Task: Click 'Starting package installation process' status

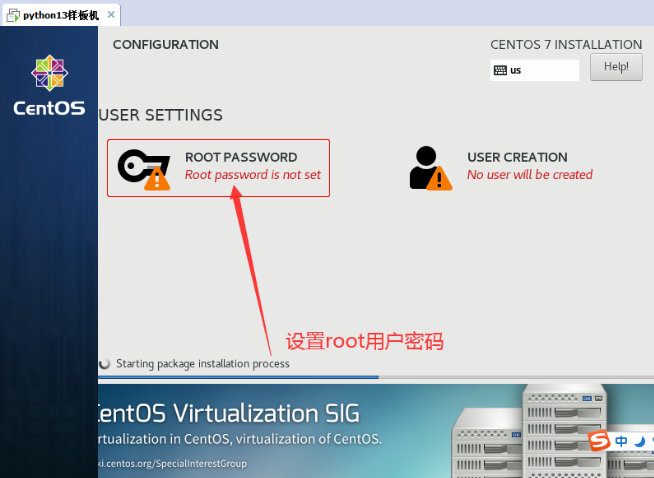Action: 203,364
